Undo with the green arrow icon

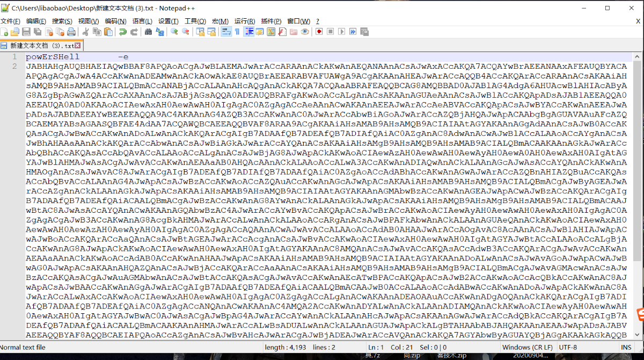click(x=123, y=32)
